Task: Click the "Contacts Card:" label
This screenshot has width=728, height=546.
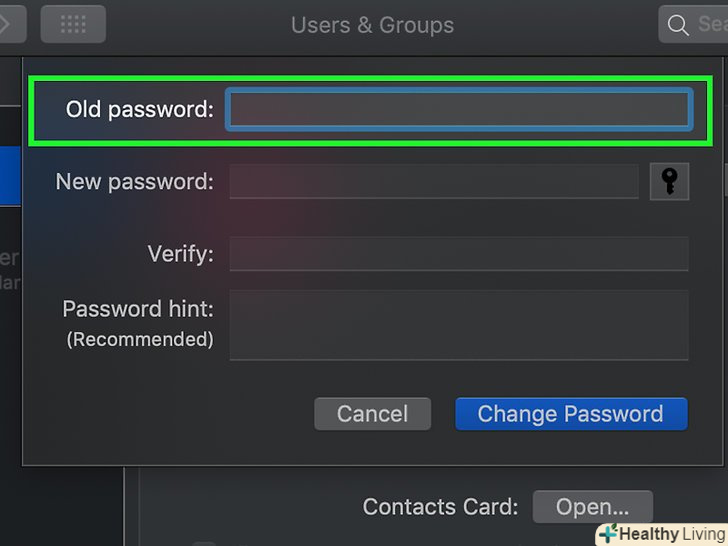Action: pos(440,507)
